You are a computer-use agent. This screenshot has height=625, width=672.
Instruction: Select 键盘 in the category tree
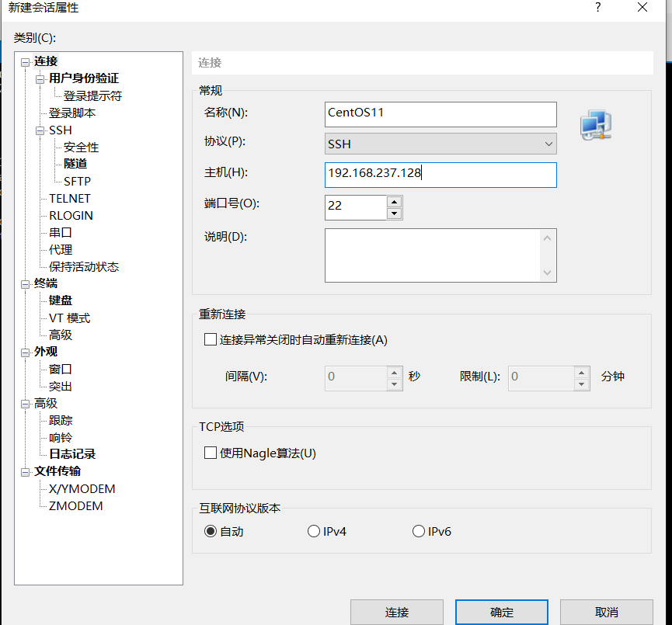[61, 300]
